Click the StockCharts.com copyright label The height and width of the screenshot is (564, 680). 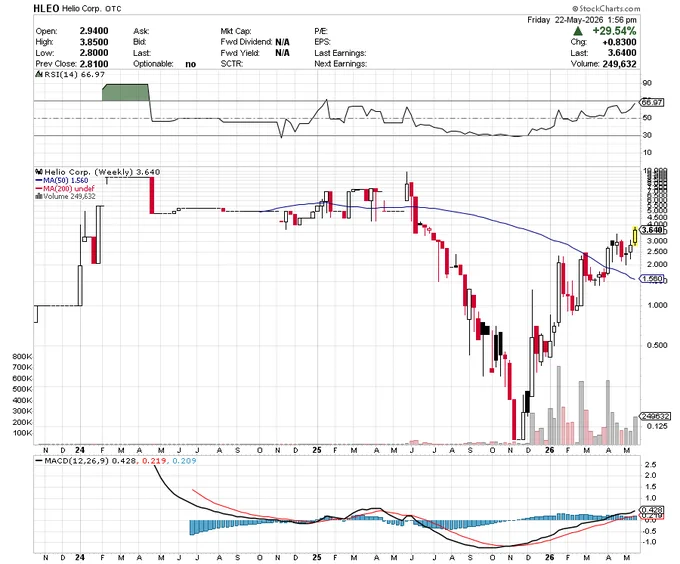point(605,8)
